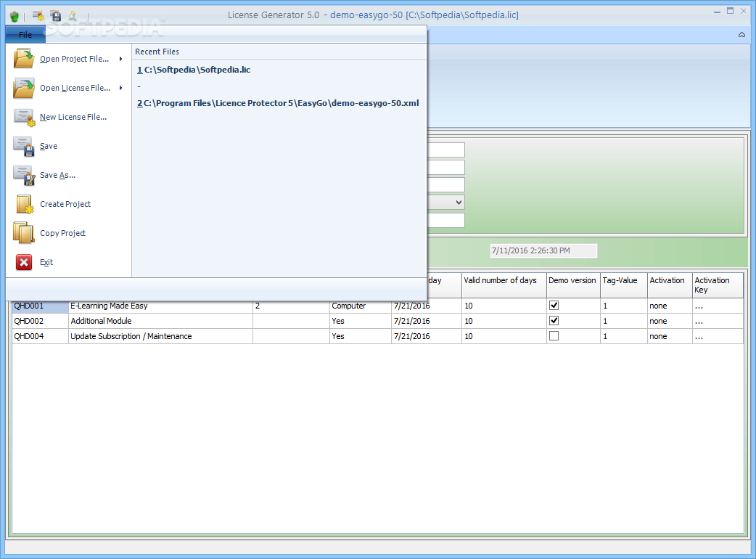Select the QHD001 cell
Viewport: 756px width, 559px height.
[40, 306]
